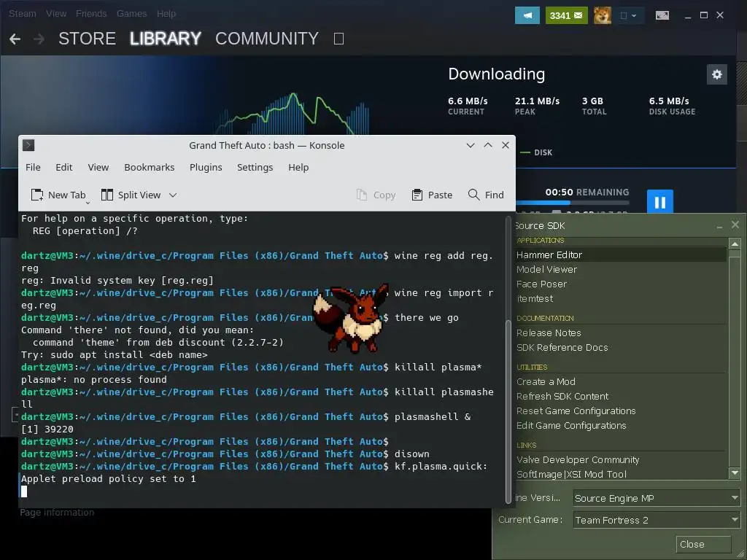The height and width of the screenshot is (560, 747).
Task: Click the 6.6 MB/s CURRENT download stat
Action: (468, 106)
